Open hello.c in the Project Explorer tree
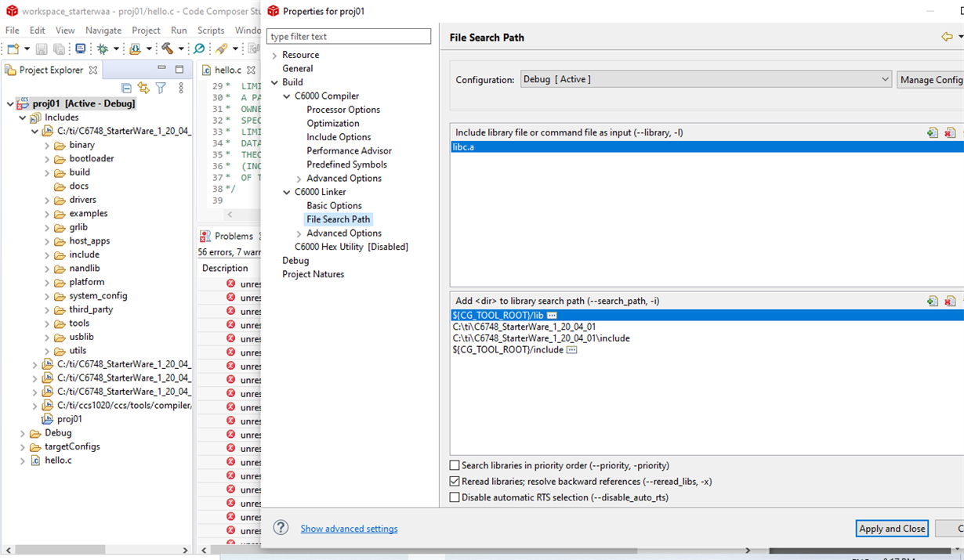 (58, 461)
